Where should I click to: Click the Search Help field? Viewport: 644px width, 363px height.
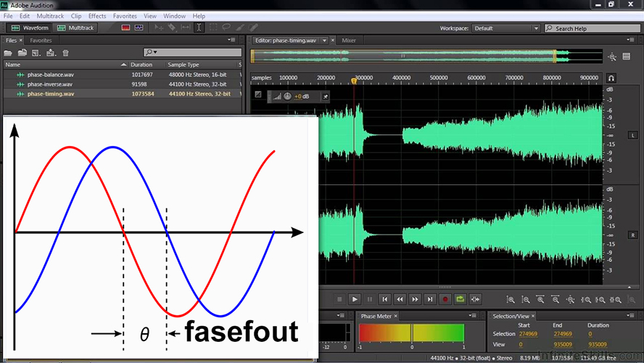[593, 28]
